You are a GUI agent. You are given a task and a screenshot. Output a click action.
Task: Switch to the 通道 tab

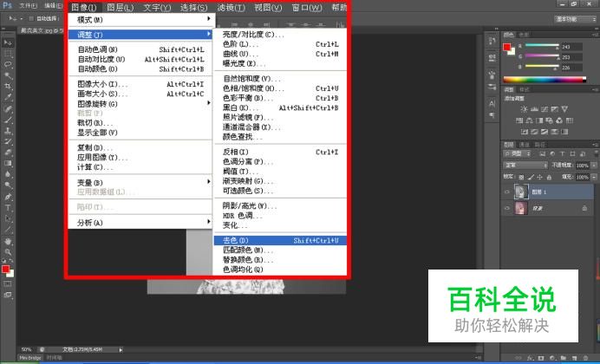pyautogui.click(x=524, y=145)
